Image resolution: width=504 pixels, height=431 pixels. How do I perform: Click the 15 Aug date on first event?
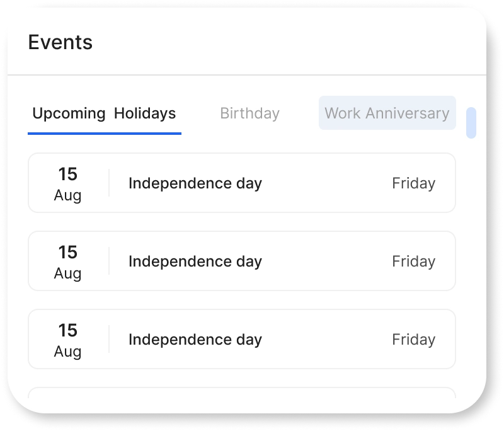coord(67,183)
